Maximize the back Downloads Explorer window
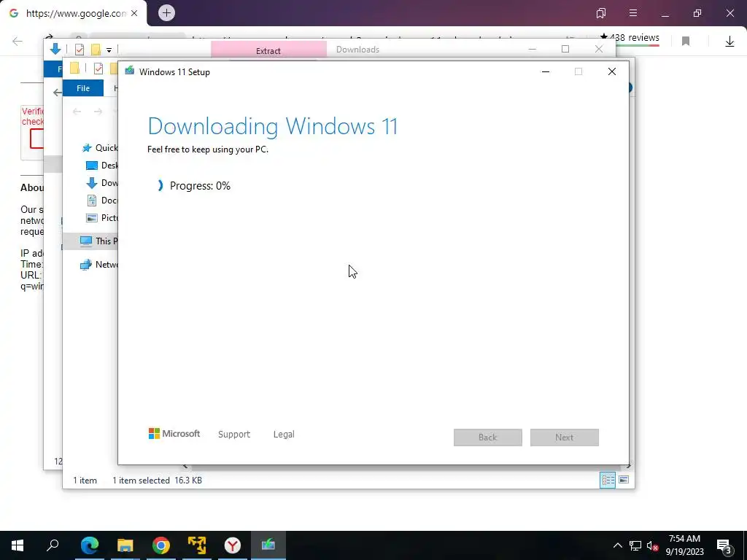The height and width of the screenshot is (560, 747). [x=565, y=49]
